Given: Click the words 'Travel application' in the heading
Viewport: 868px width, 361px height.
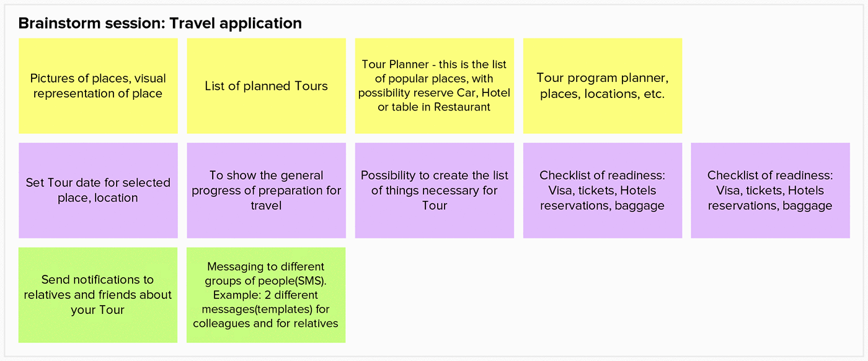Looking at the screenshot, I should click(236, 24).
